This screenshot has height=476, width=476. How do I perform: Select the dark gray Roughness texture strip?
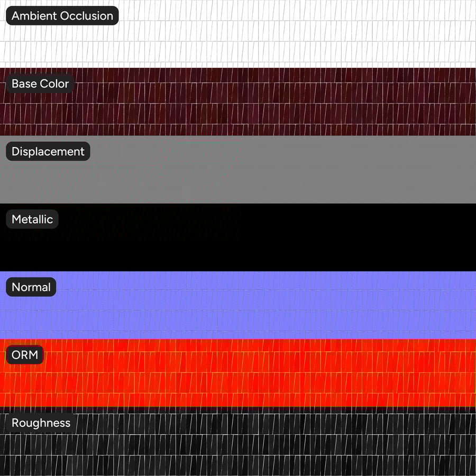[238, 442]
